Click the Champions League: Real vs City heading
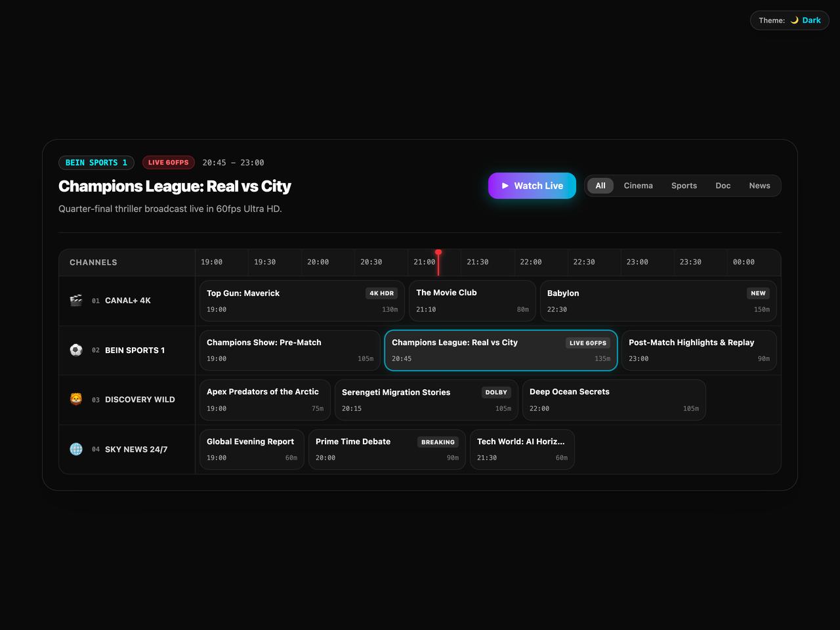Viewport: 840px width, 630px height. pyautogui.click(x=175, y=186)
